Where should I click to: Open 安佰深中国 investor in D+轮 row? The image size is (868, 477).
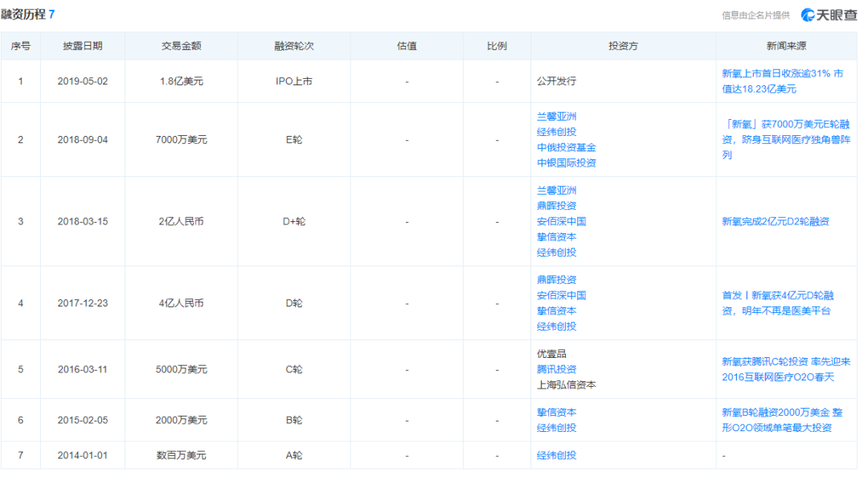coord(561,221)
